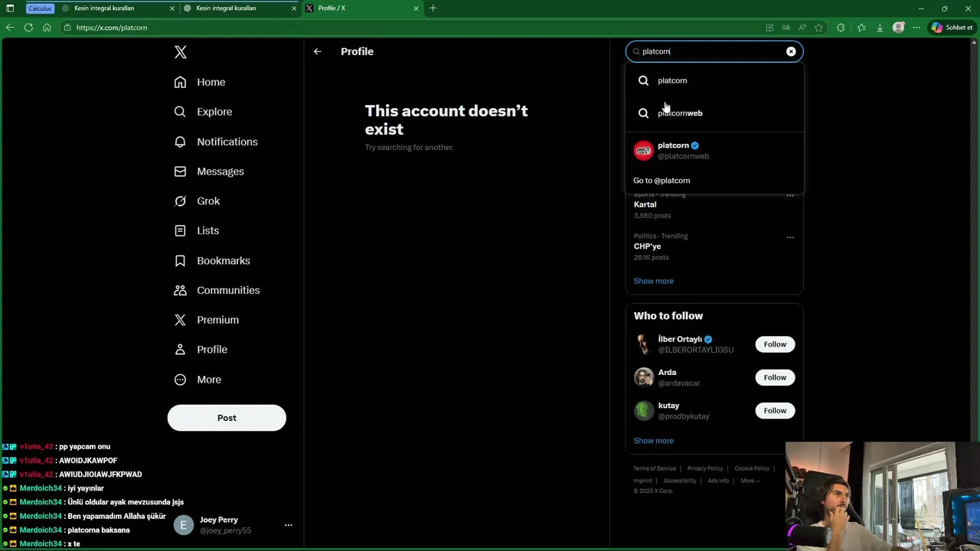
Task: Open more options for the CHP'ye trend
Action: [790, 237]
